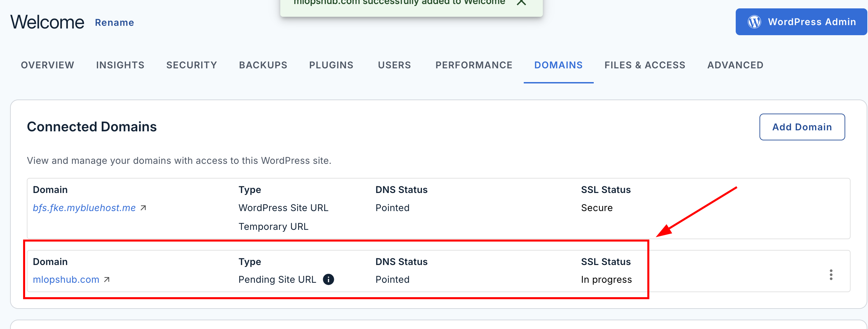Select the Plugins tab

tap(331, 65)
